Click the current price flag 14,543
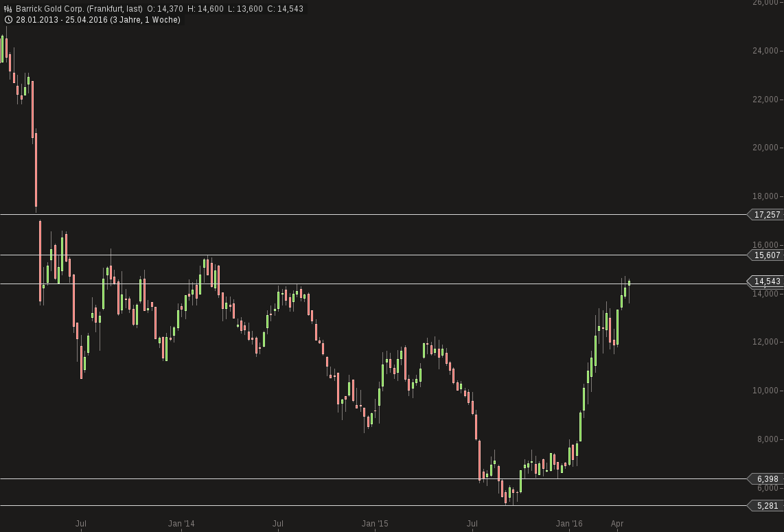Screen dimensions: 784x532 click(766, 281)
